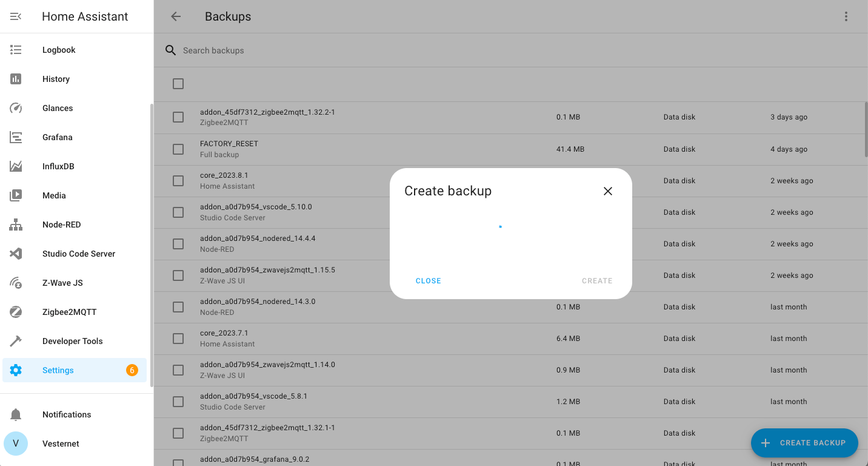The width and height of the screenshot is (868, 466).
Task: Click the History chart icon
Action: (x=16, y=79)
